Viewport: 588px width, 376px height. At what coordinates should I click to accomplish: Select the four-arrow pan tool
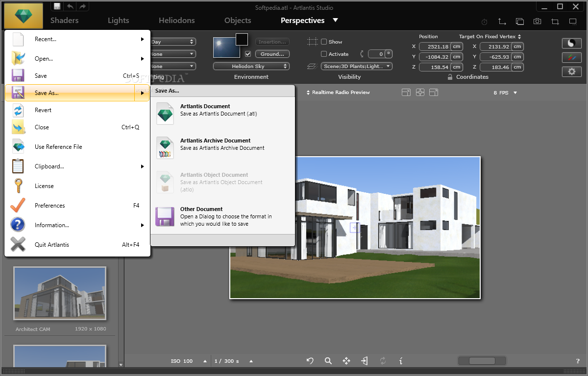(346, 361)
